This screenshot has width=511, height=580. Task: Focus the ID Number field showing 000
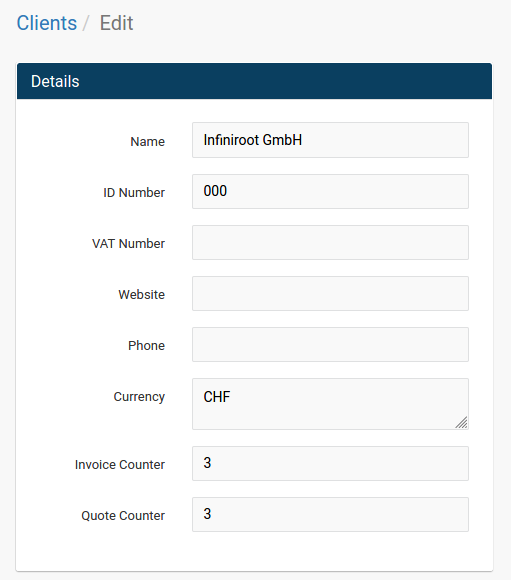coord(330,191)
